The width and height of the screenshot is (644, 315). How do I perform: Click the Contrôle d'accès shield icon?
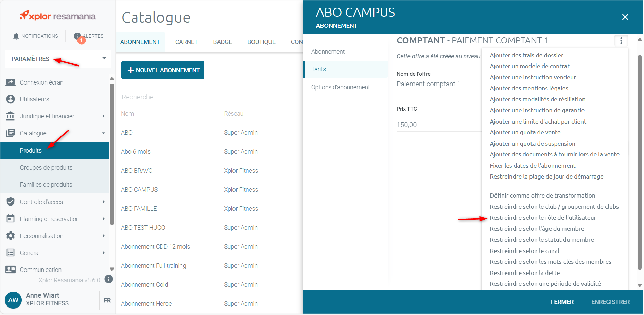coord(11,202)
